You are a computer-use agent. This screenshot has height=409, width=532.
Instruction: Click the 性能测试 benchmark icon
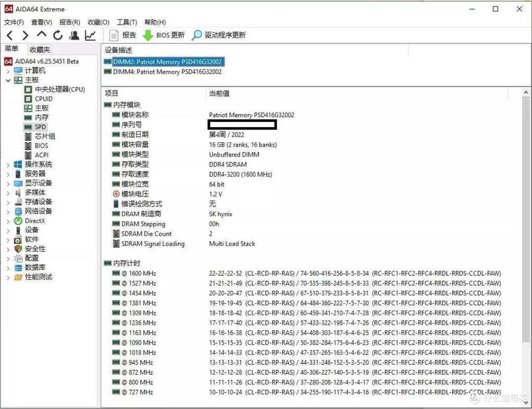pyautogui.click(x=18, y=277)
